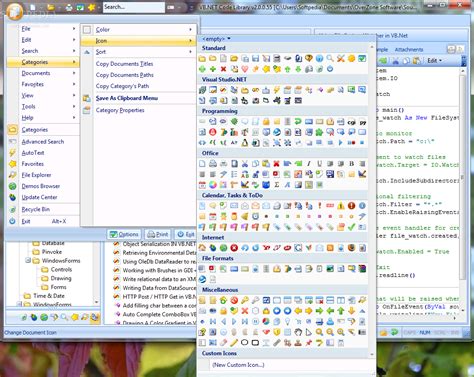Click the Exit button beside Print
The image size is (474, 377).
[186, 234]
